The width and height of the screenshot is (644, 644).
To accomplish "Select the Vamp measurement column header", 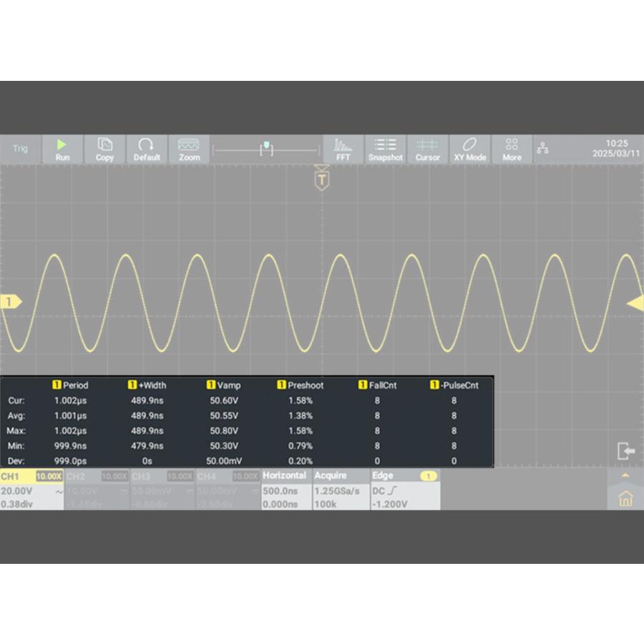I will tap(224, 385).
